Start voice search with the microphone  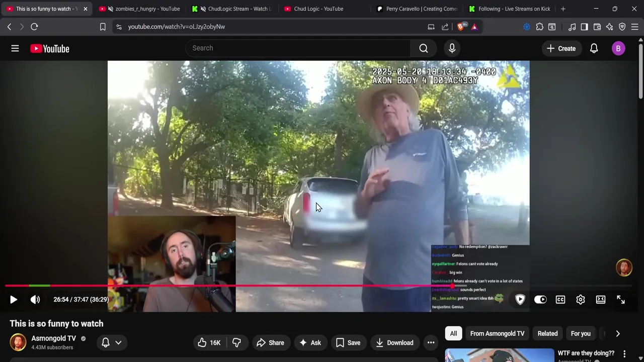(x=452, y=48)
